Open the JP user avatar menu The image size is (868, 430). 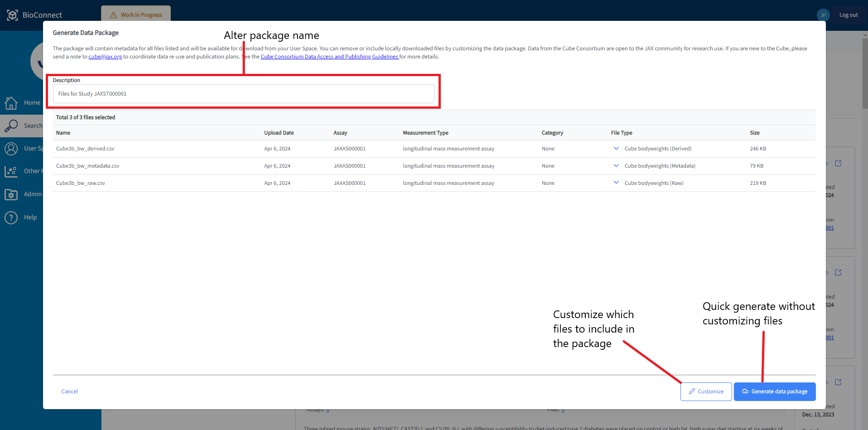[x=823, y=14]
